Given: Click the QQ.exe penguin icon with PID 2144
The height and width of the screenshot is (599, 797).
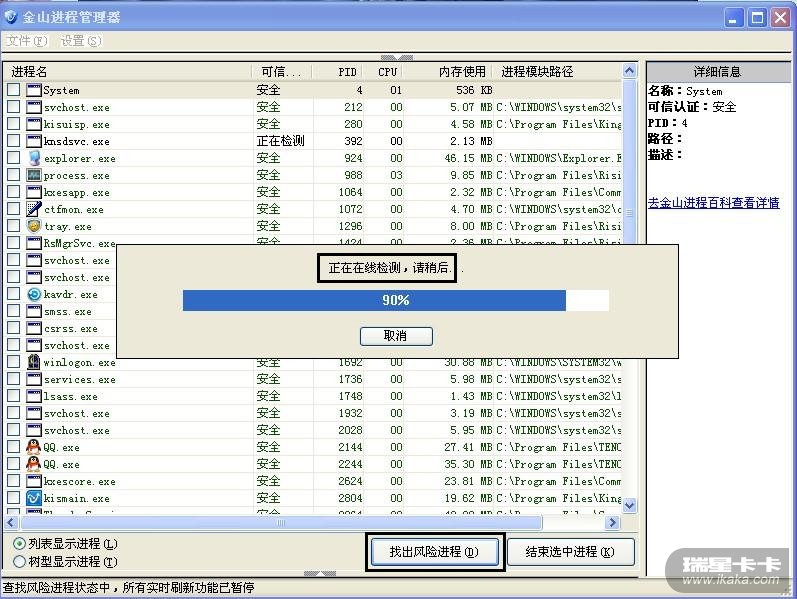Looking at the screenshot, I should [x=34, y=447].
